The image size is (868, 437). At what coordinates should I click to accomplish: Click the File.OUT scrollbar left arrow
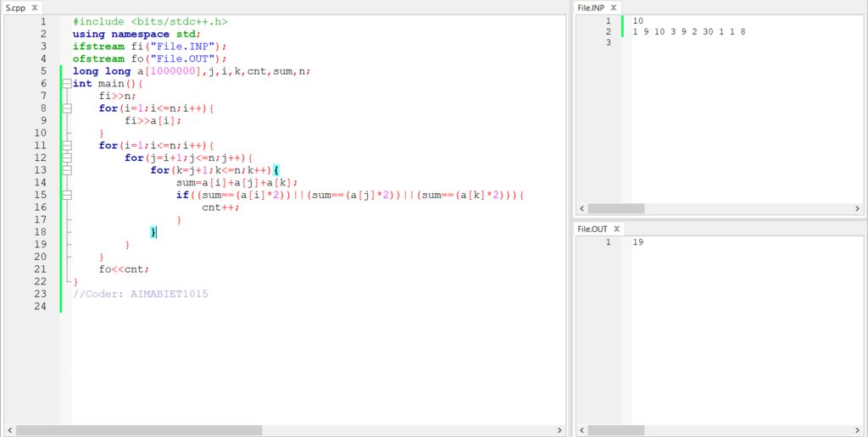(581, 430)
